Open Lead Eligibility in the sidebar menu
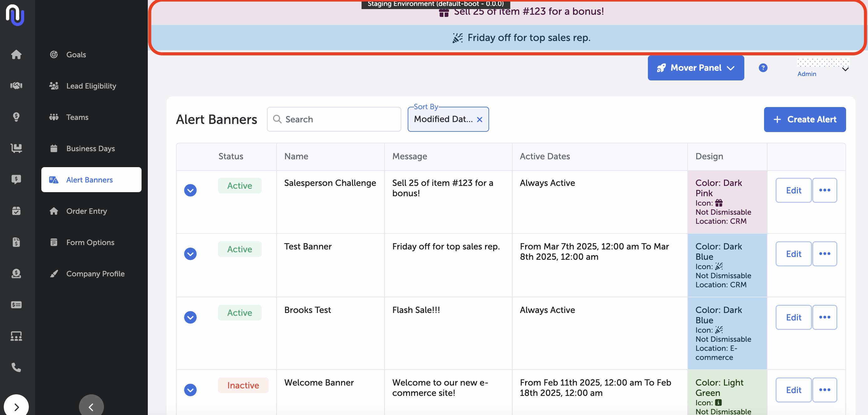Viewport: 868px width, 415px height. pyautogui.click(x=91, y=86)
